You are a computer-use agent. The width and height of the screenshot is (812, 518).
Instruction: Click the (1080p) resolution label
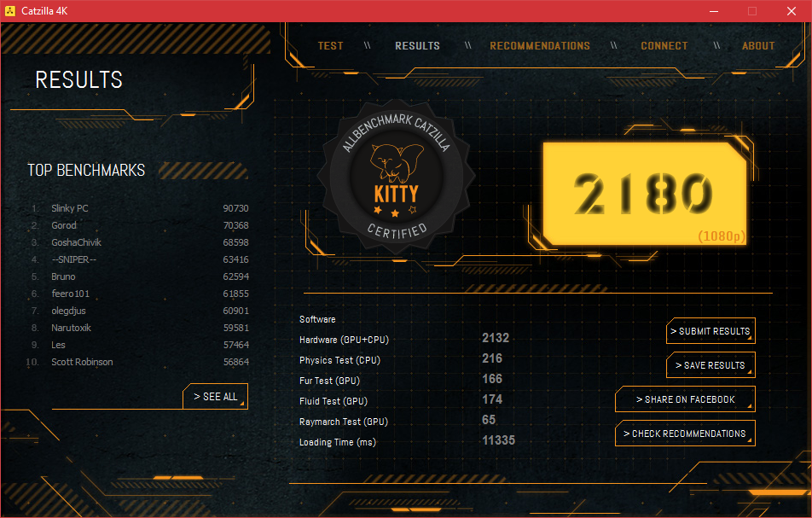722,236
